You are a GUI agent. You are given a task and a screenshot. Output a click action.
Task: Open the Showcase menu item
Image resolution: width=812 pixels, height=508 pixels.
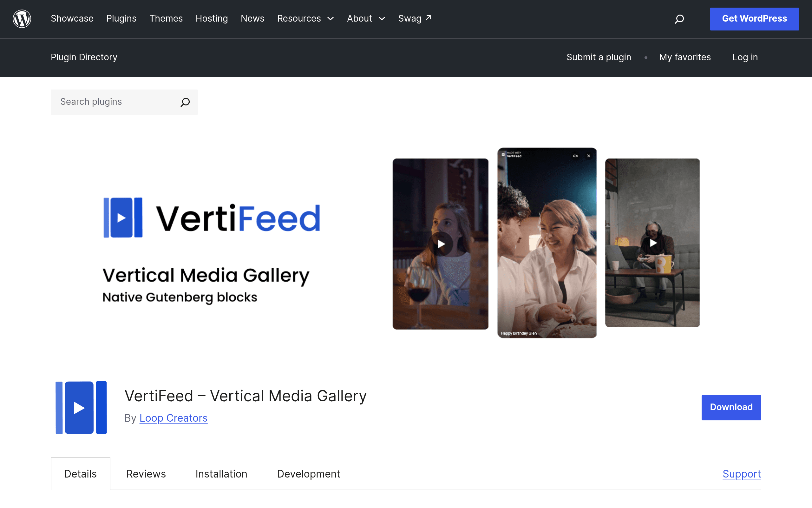[72, 18]
